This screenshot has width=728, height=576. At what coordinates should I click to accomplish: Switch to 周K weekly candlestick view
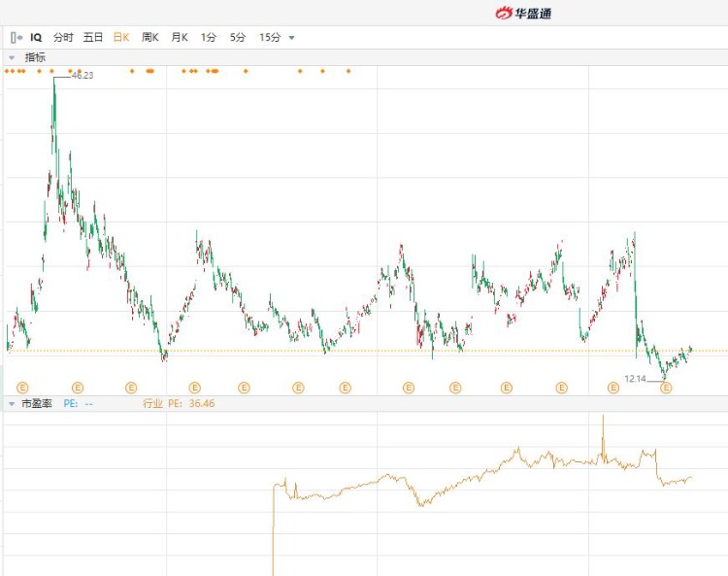click(x=149, y=37)
